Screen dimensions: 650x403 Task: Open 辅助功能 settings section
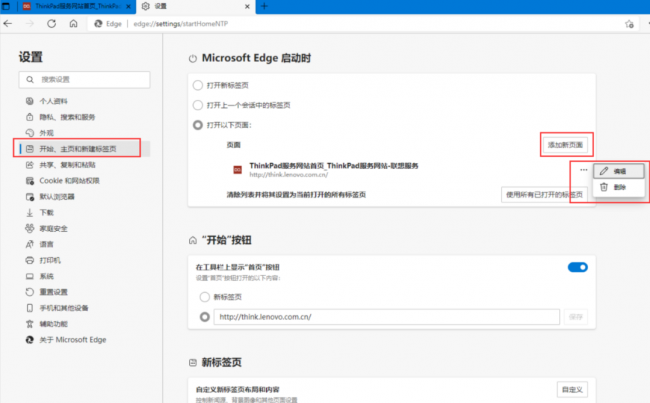[x=46, y=324]
